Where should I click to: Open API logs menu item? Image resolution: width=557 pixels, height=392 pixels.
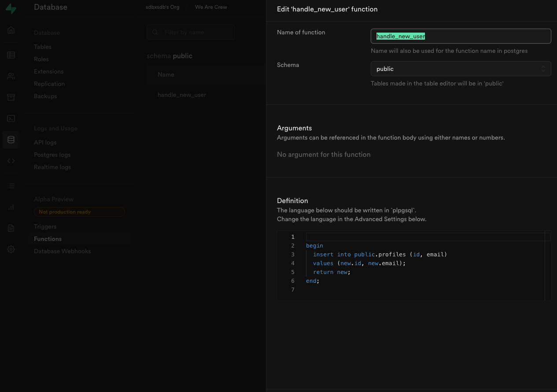(x=45, y=142)
